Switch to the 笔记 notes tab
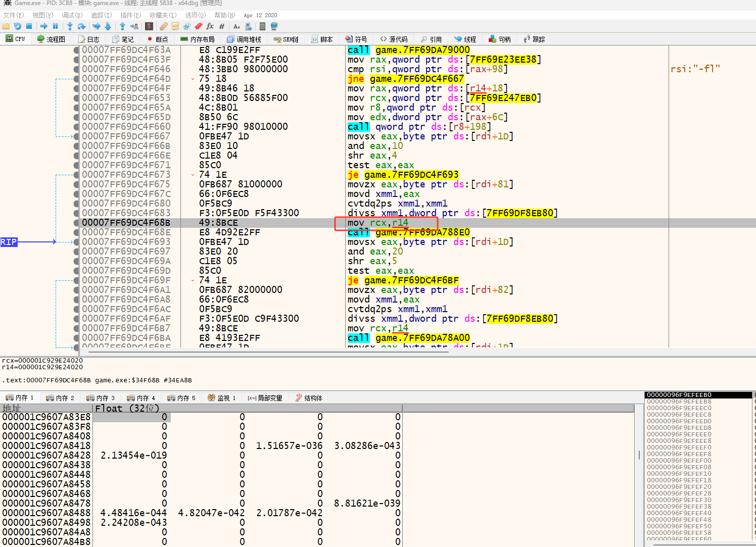The height and width of the screenshot is (547, 756). pyautogui.click(x=123, y=39)
